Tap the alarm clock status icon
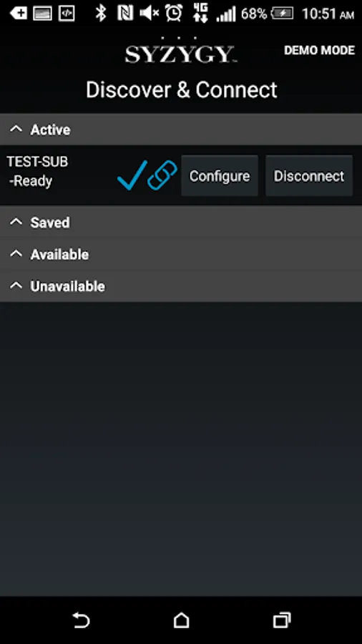The width and height of the screenshot is (362, 644). point(174,13)
